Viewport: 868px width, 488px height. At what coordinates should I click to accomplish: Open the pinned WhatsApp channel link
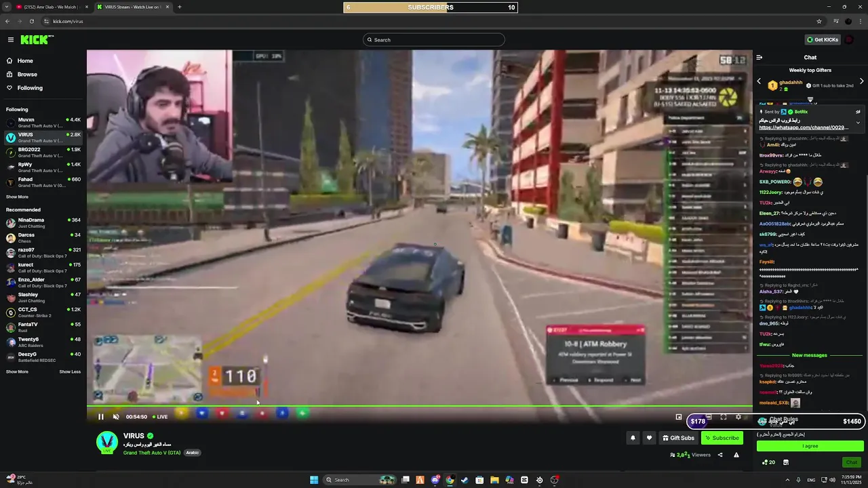[x=804, y=127]
